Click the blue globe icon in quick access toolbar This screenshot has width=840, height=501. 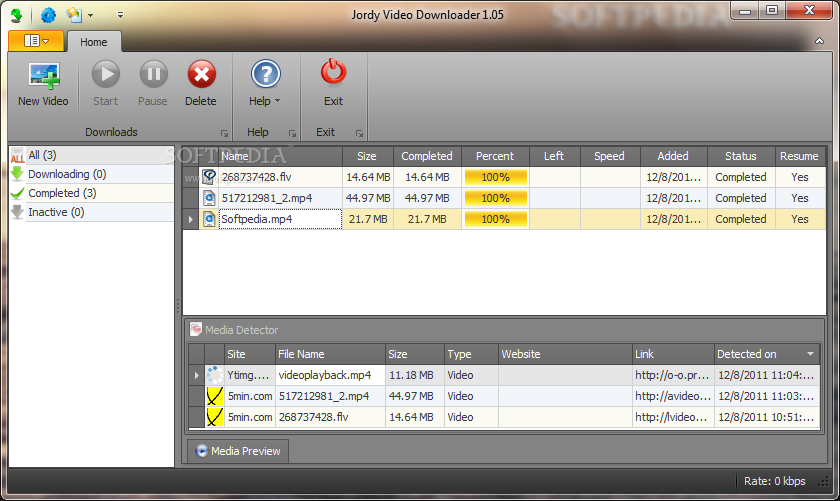tap(48, 15)
